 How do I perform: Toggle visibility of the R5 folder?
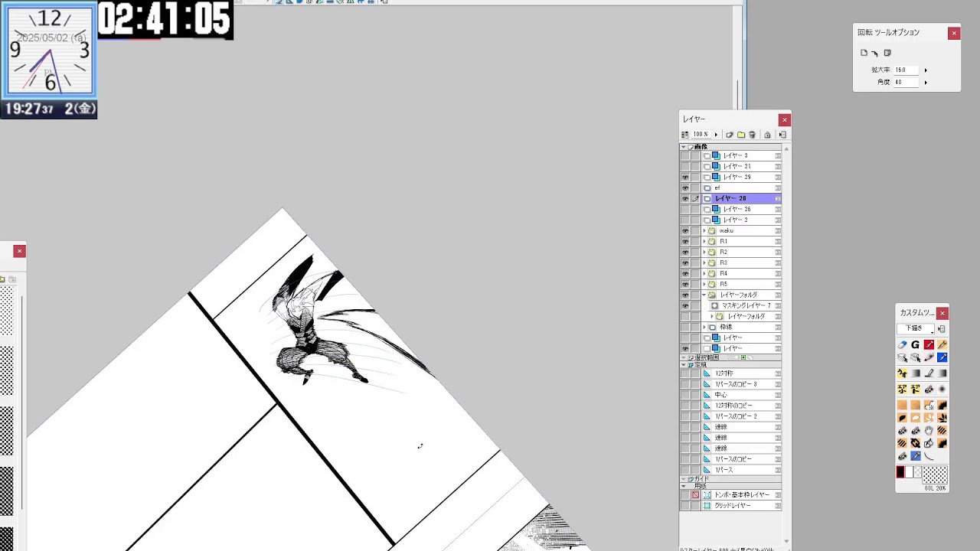pos(685,284)
